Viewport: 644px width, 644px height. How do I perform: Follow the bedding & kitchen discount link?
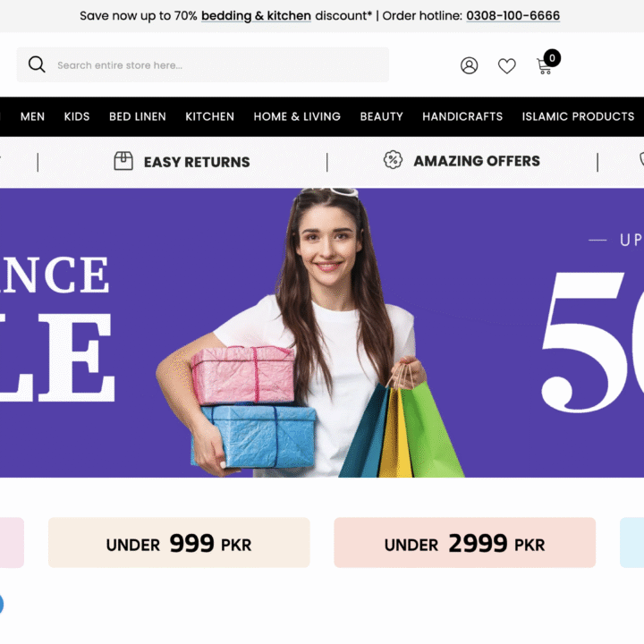point(256,15)
